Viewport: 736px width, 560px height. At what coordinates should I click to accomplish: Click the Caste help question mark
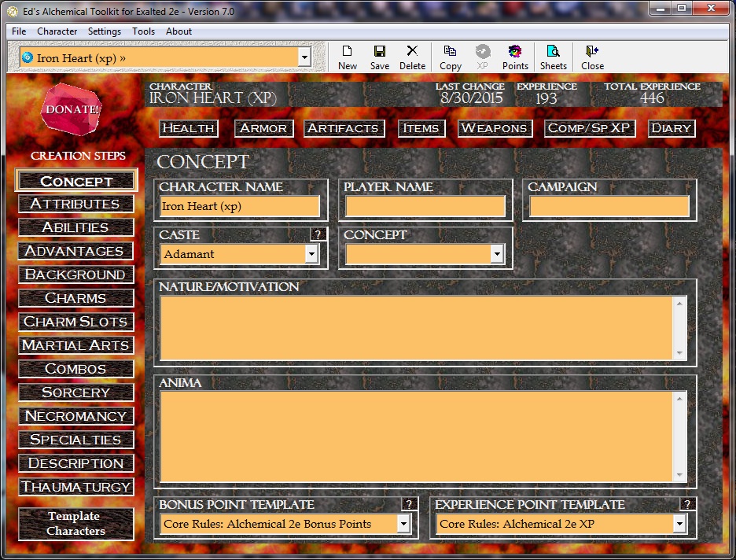pyautogui.click(x=318, y=234)
